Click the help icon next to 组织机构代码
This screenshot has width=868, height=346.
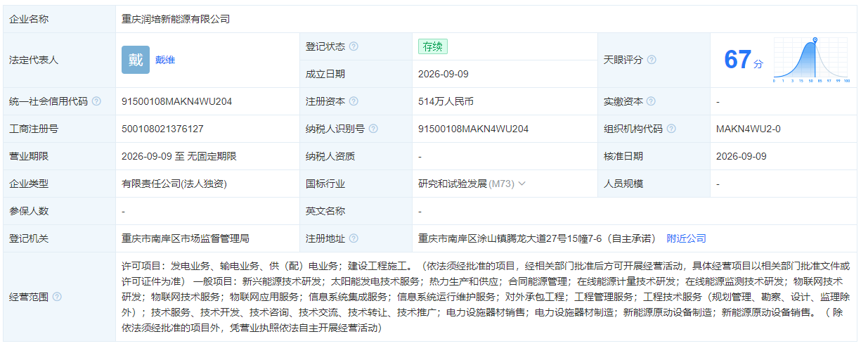(671, 129)
